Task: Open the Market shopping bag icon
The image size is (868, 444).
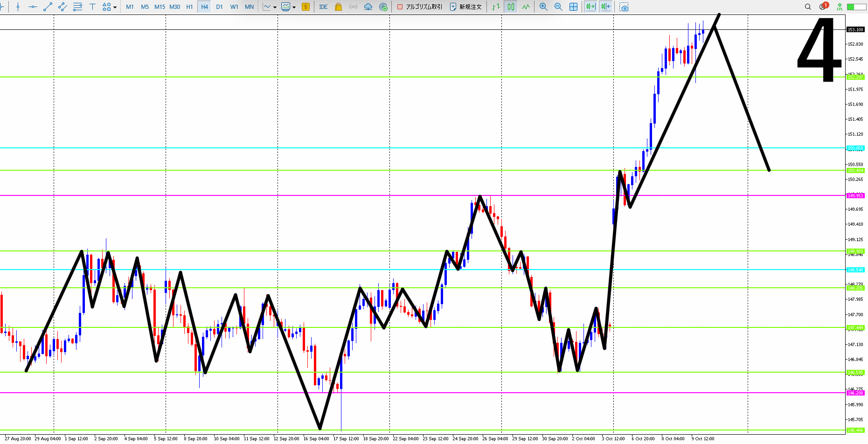Action: 338,7
